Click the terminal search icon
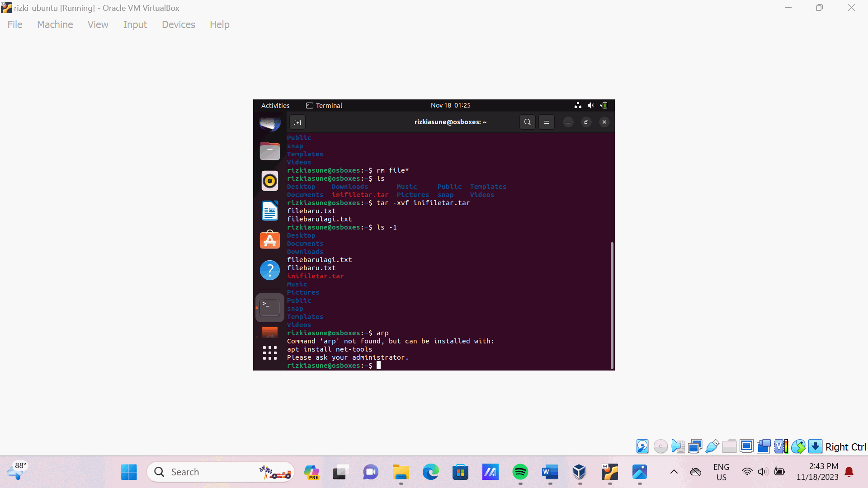868x488 pixels. (x=527, y=122)
